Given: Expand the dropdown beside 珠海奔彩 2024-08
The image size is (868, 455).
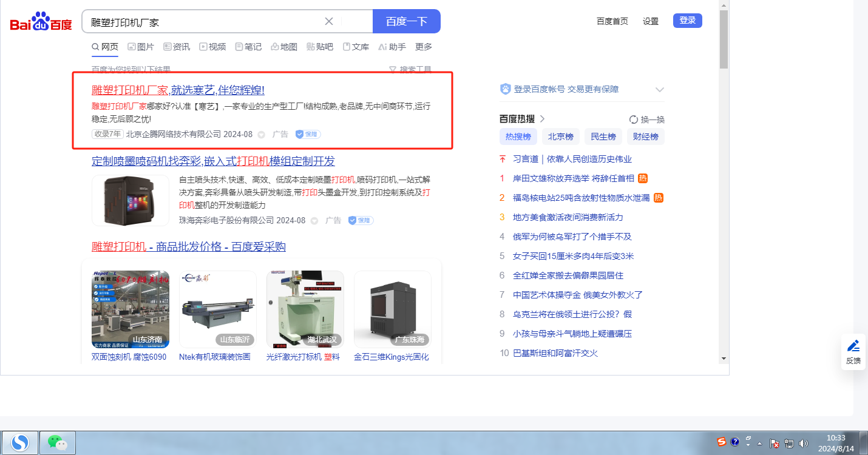Looking at the screenshot, I should [x=314, y=221].
